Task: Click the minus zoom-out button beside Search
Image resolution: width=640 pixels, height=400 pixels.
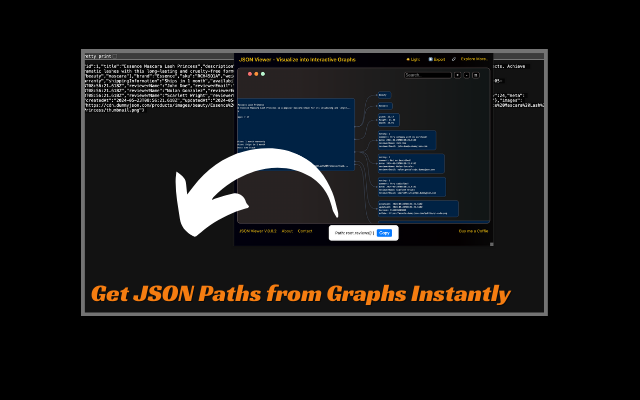Action: click(x=467, y=75)
